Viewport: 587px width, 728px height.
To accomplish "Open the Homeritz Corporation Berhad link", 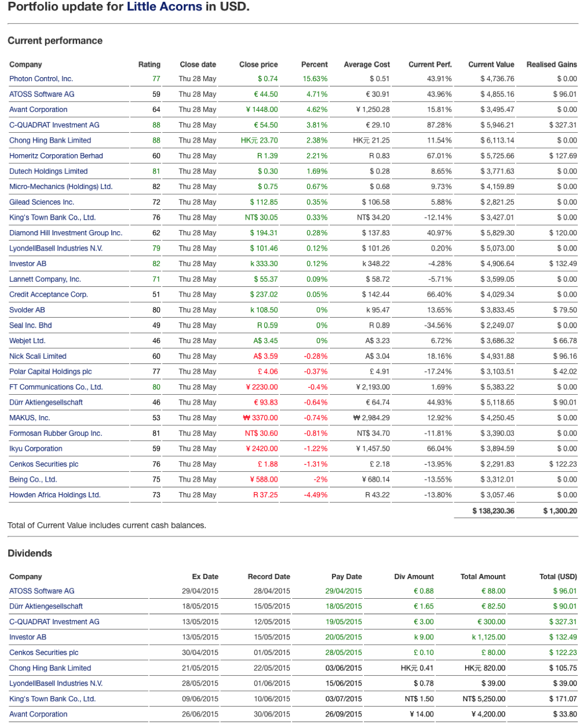I will (x=56, y=156).
